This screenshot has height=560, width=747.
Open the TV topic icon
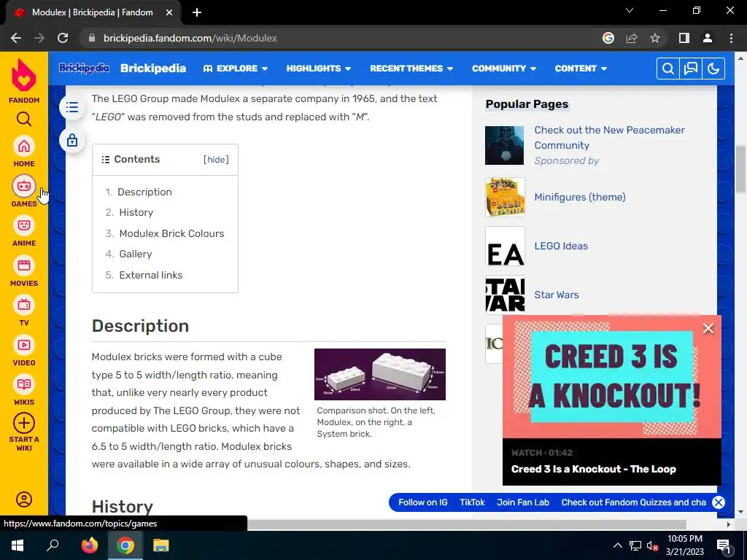24,305
